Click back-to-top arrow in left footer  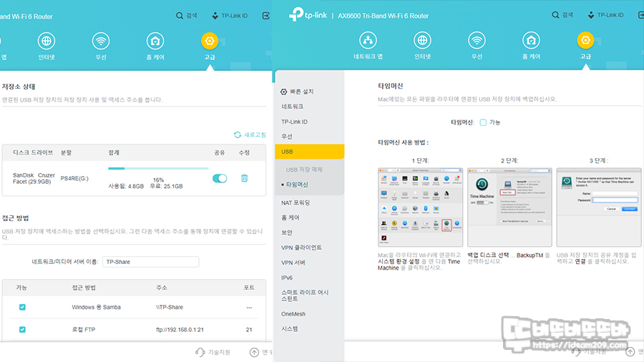click(x=254, y=352)
